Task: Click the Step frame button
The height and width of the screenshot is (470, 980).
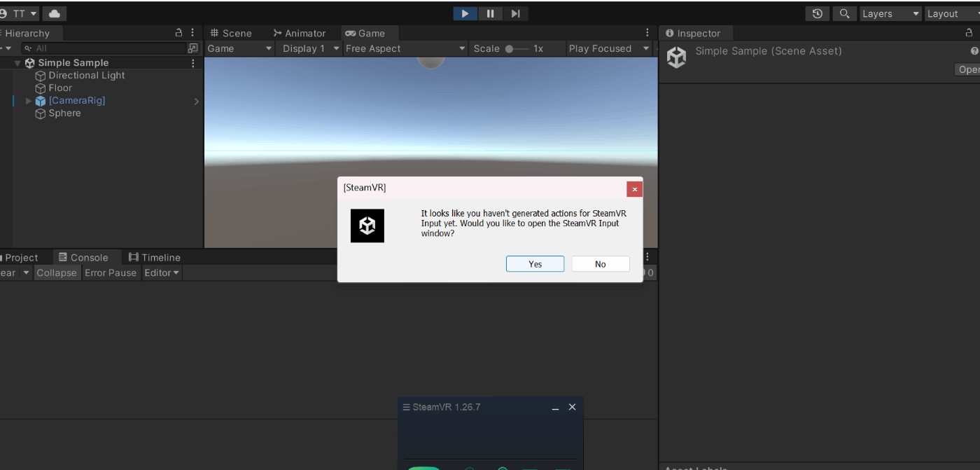Action: 515,13
